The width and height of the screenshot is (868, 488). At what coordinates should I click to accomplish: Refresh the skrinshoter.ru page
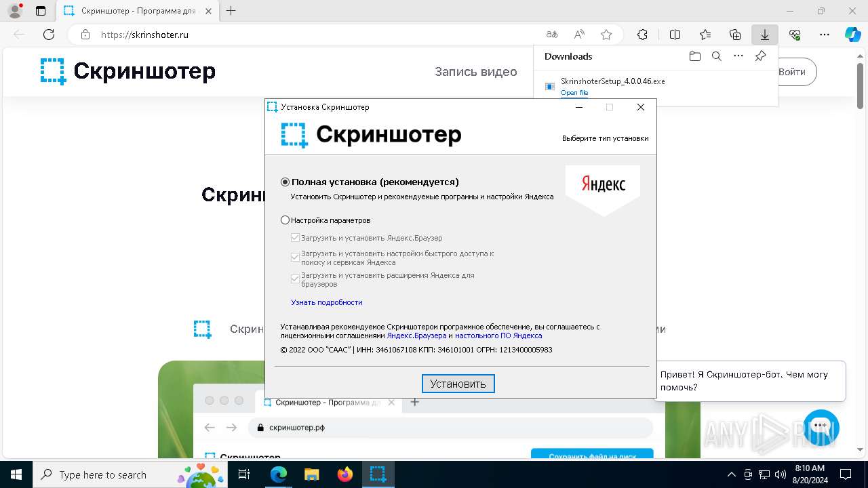coord(49,35)
